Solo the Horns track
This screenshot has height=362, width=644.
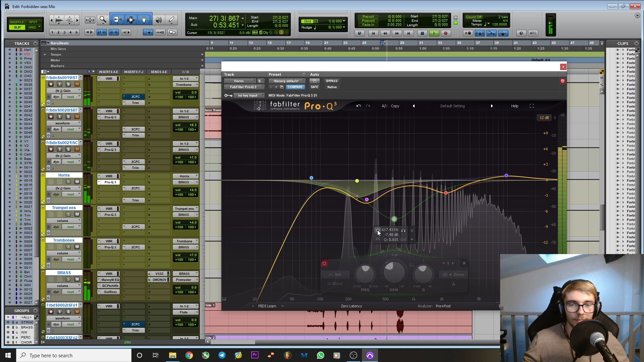click(68, 182)
